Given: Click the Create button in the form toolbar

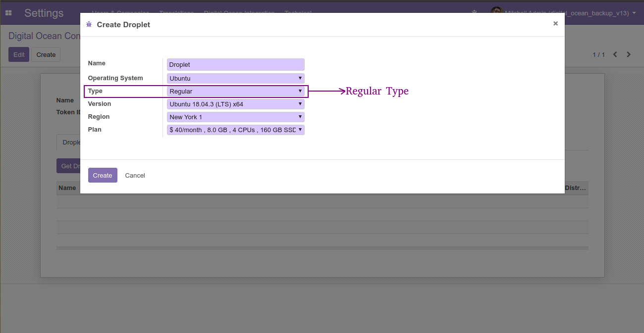Looking at the screenshot, I should [x=46, y=54].
